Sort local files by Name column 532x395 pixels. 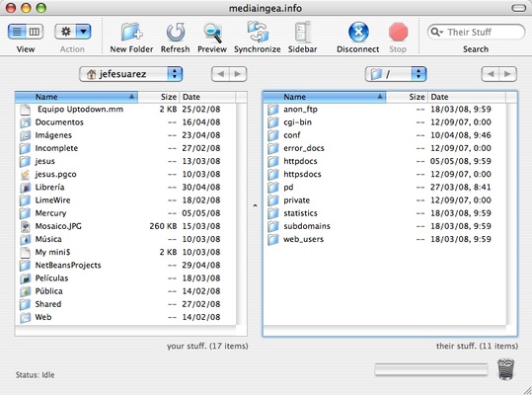[x=76, y=97]
